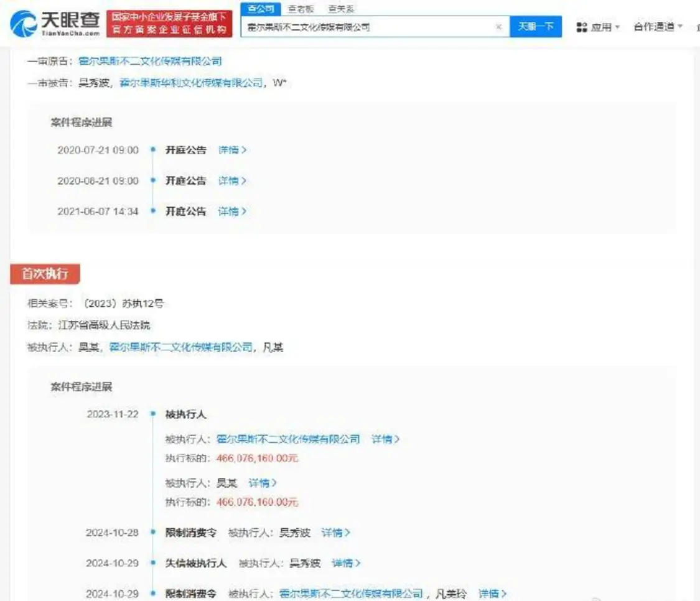This screenshot has width=700, height=601.
Task: Open the 一审原告 company link
Action: tap(150, 61)
